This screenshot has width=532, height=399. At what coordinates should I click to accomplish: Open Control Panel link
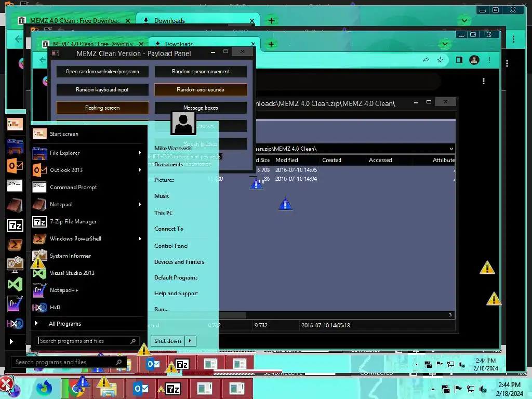pyautogui.click(x=171, y=246)
